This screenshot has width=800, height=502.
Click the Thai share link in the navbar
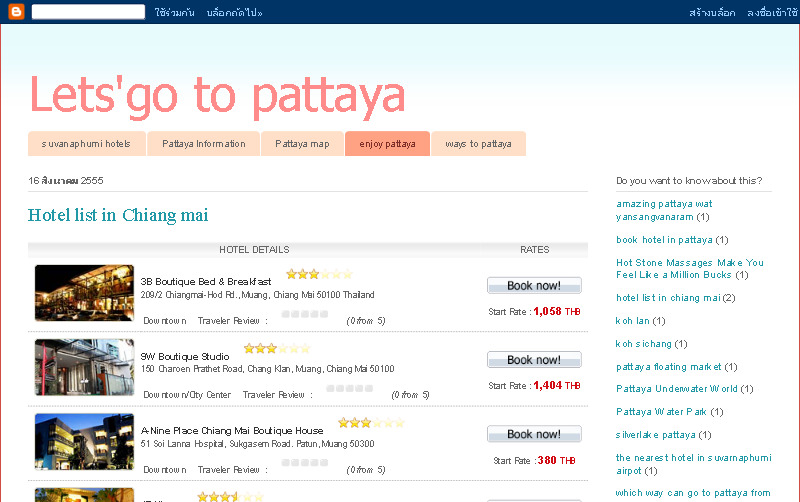pyautogui.click(x=174, y=13)
